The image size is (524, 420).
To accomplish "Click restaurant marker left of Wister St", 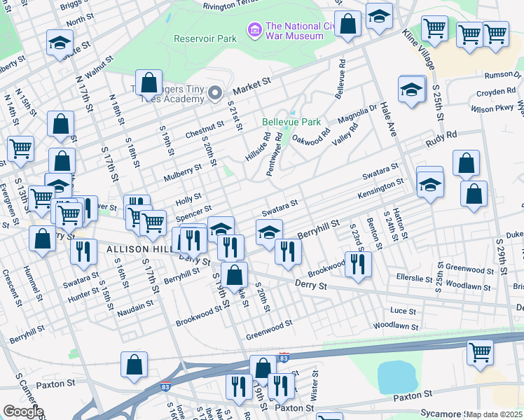I will tap(281, 388).
